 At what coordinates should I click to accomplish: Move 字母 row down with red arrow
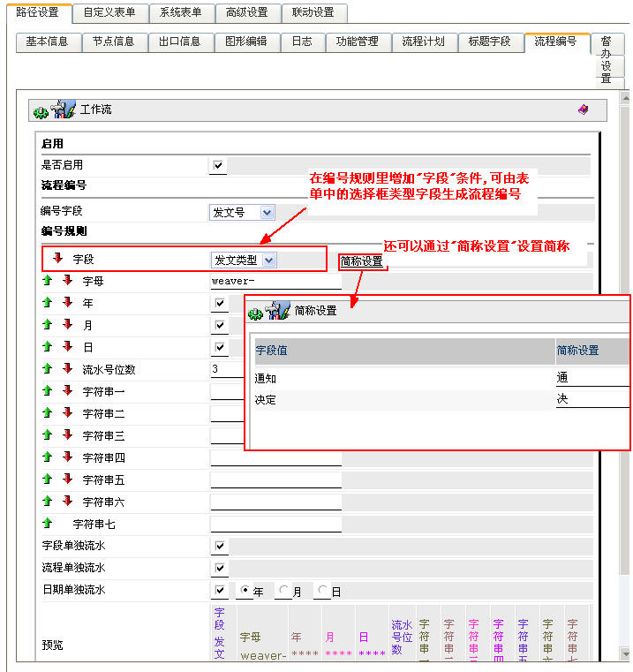(67, 280)
